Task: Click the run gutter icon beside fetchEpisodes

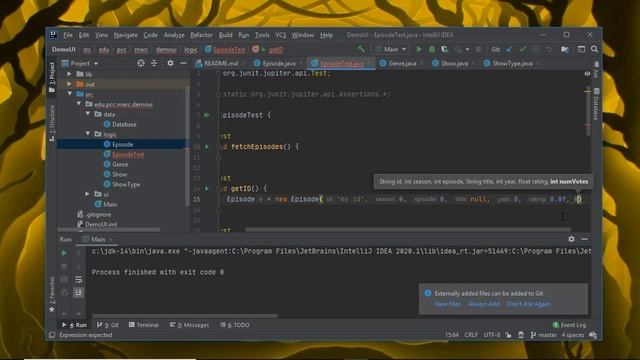Action: [207, 146]
